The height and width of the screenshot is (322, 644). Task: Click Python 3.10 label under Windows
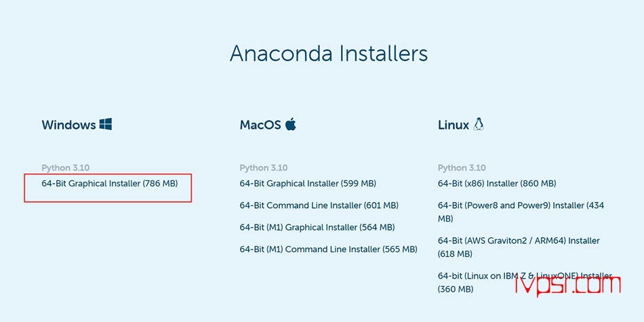[x=66, y=167]
